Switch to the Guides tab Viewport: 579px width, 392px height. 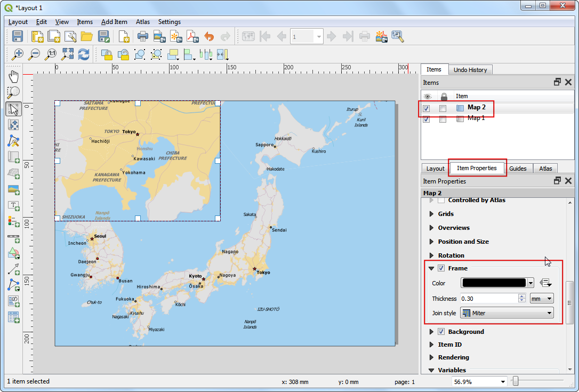[x=518, y=169]
